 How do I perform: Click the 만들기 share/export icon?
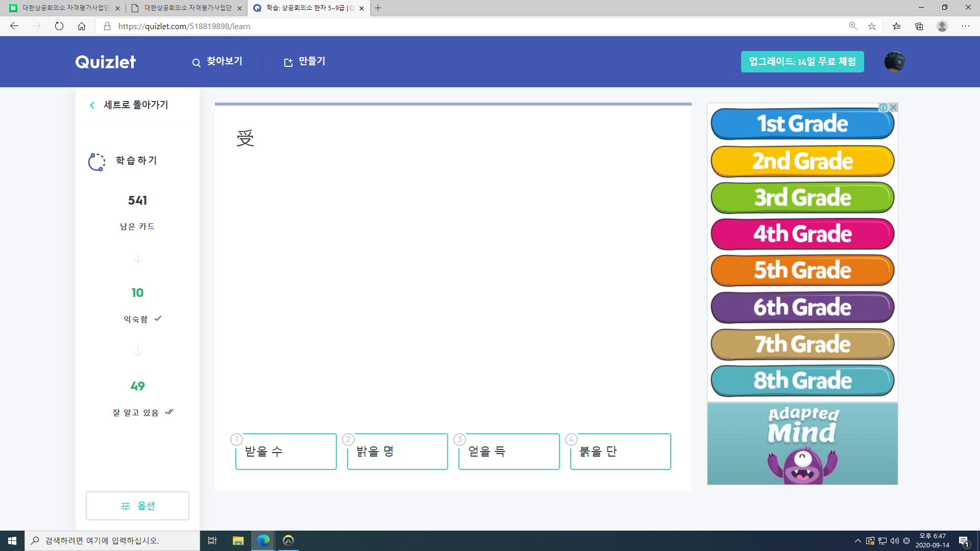[288, 62]
